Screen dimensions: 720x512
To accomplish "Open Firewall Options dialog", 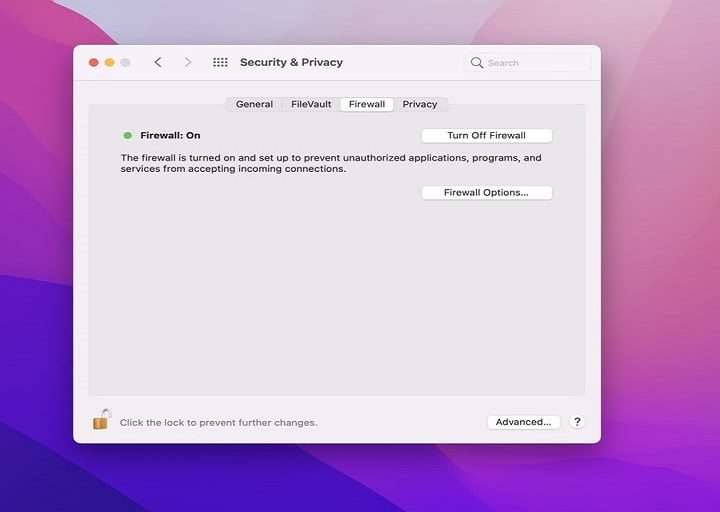I will pos(486,192).
